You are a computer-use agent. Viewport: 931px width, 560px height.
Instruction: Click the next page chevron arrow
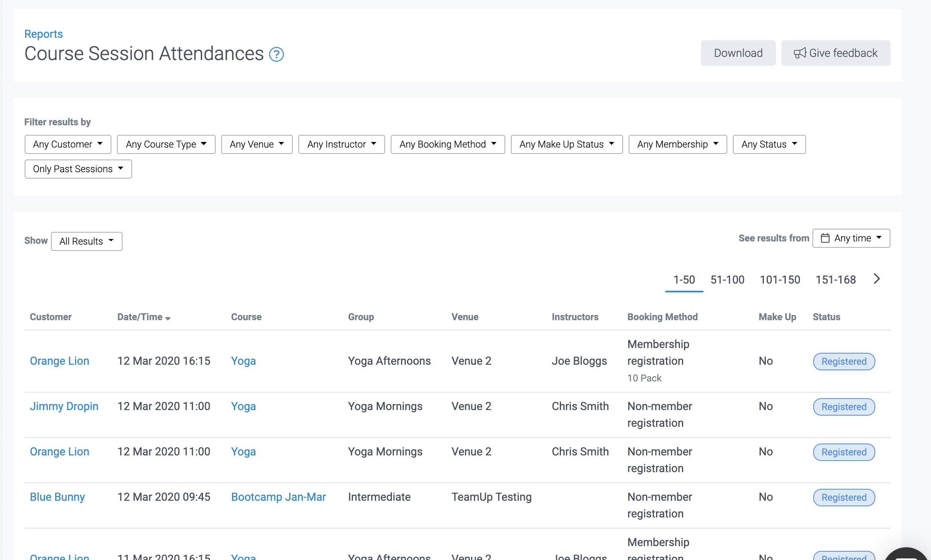tap(876, 279)
